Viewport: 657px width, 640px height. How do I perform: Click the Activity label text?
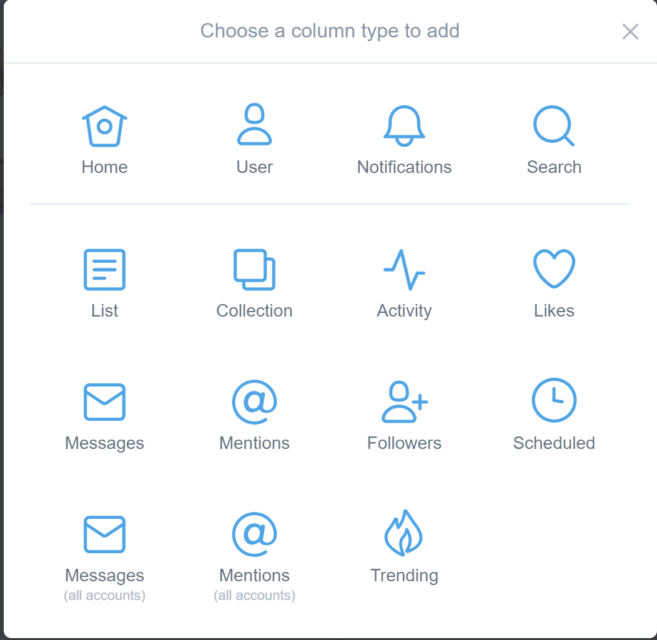point(404,311)
